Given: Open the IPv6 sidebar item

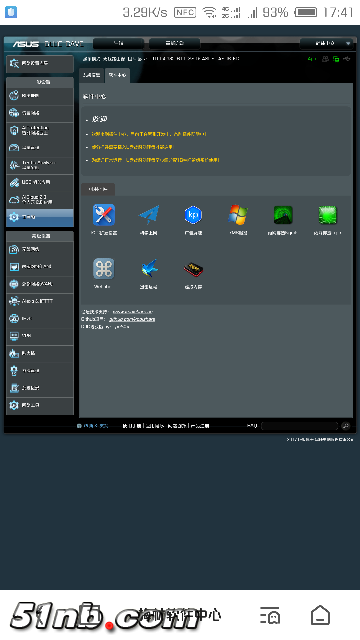Looking at the screenshot, I should pos(40,318).
